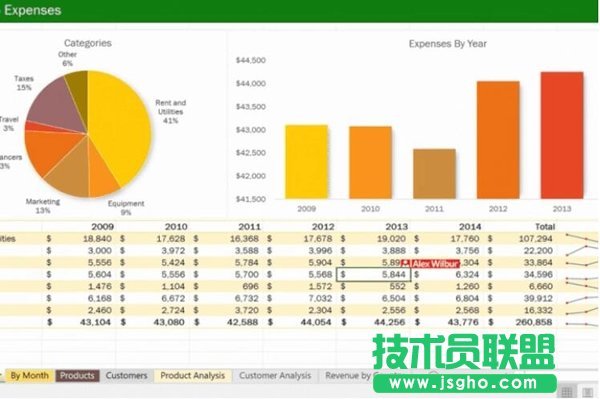Viewport: 600px width, 399px height.
Task: Switch to Page Layout view icon
Action: pos(588,392)
